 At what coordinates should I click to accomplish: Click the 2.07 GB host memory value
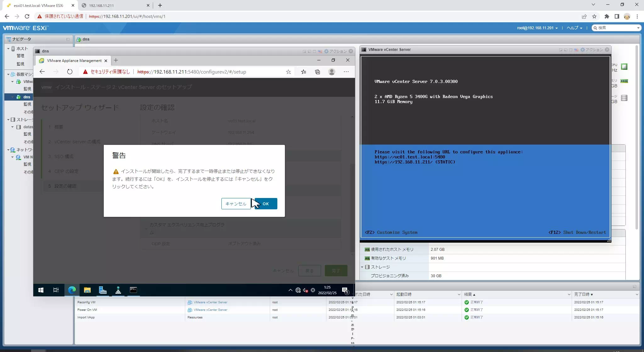(437, 250)
